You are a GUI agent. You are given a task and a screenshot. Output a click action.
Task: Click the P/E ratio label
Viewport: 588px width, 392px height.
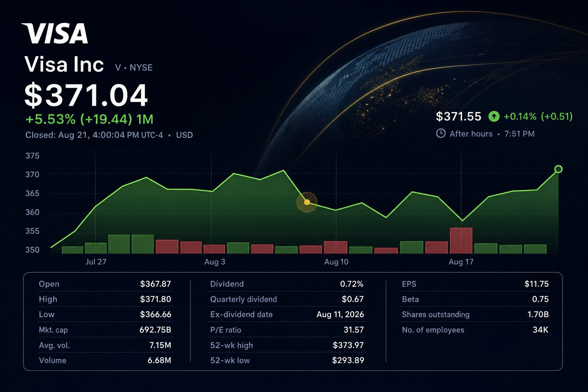[x=226, y=330]
